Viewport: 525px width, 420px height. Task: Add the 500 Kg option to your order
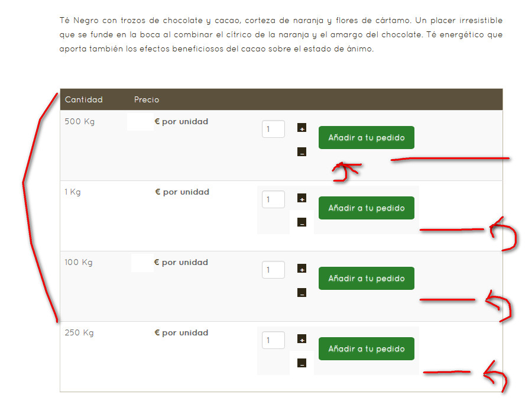(366, 137)
